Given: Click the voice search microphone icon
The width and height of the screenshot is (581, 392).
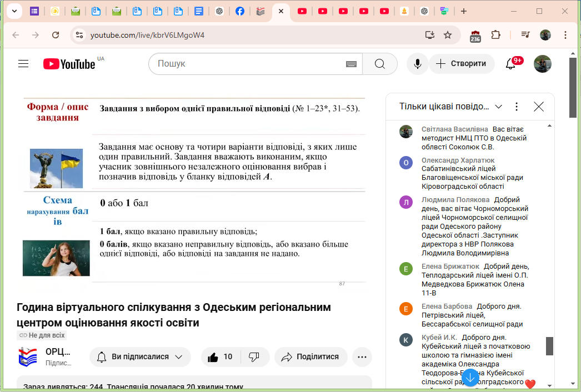Looking at the screenshot, I should click(x=417, y=64).
